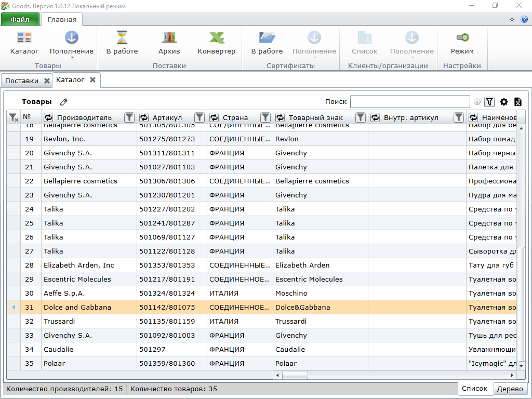This screenshot has width=532, height=399.
Task: Click the pencil edit icon next to Товары
Action: (x=63, y=102)
